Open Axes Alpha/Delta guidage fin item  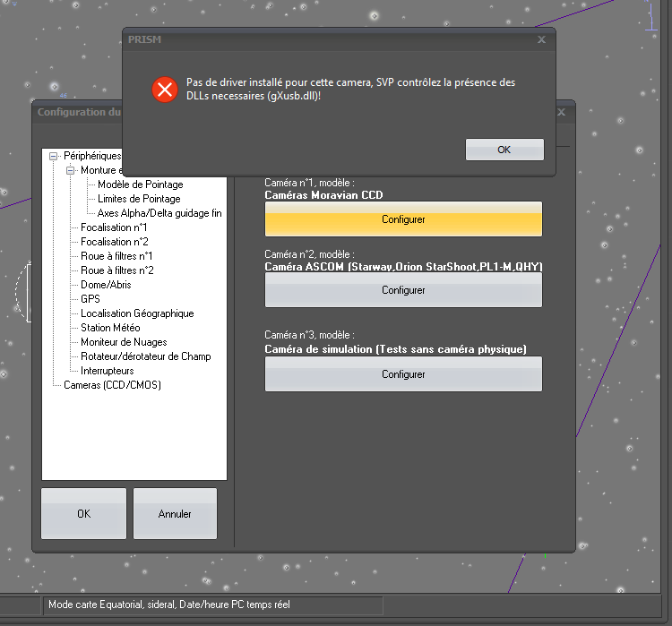click(x=159, y=213)
